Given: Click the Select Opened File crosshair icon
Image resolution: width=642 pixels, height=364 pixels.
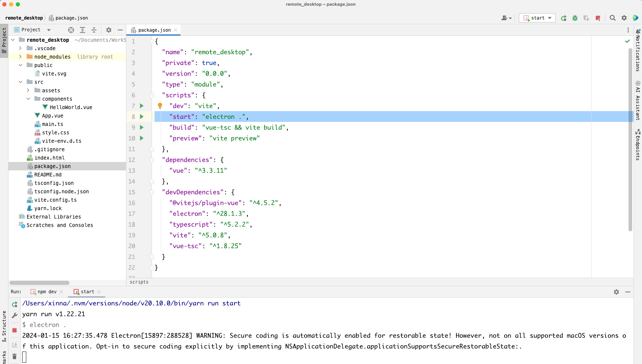Looking at the screenshot, I should [x=71, y=30].
